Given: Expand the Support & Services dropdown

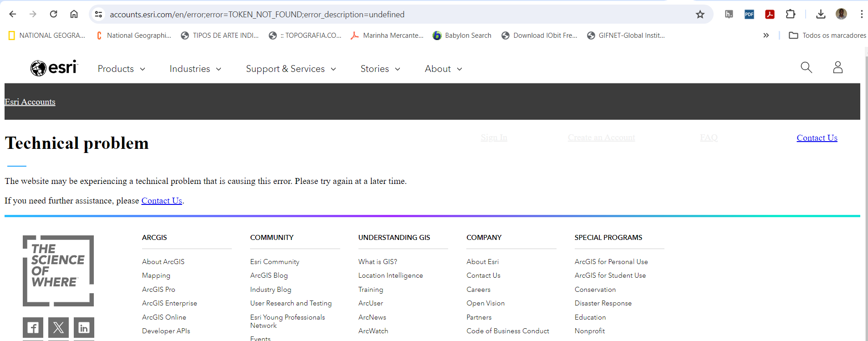Looking at the screenshot, I should 291,69.
